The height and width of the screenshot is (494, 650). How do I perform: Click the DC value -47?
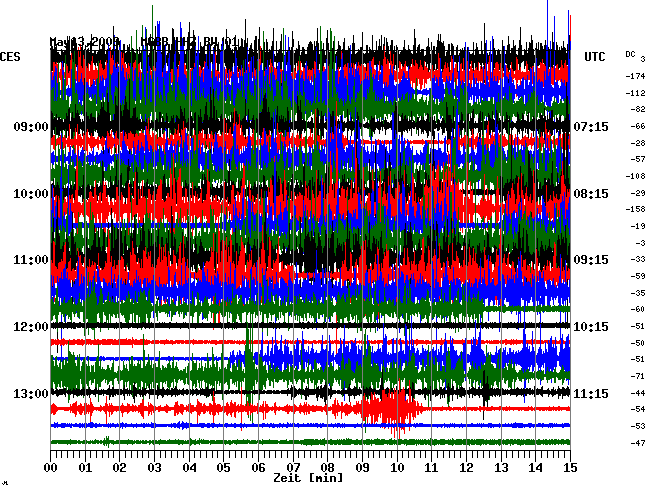(x=638, y=443)
